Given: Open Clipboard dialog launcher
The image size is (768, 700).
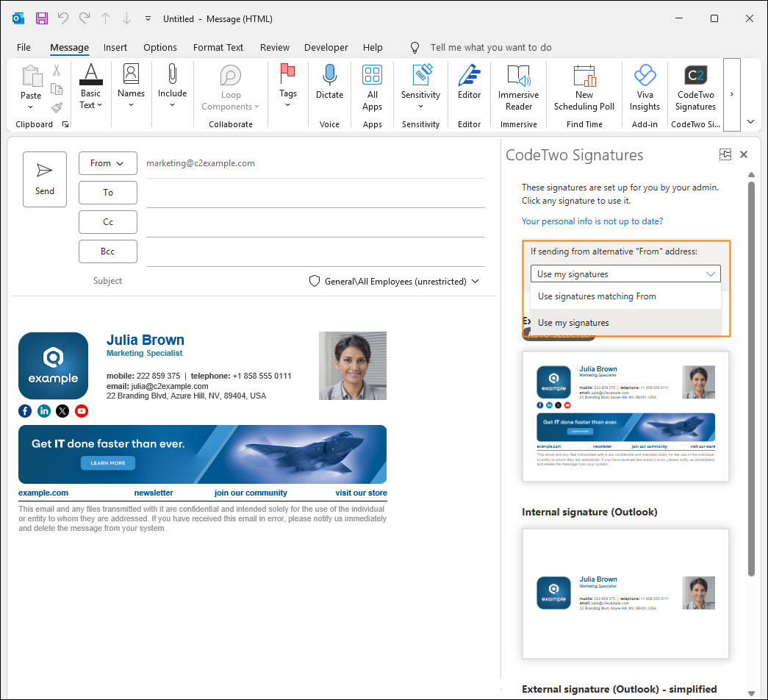Looking at the screenshot, I should (x=65, y=124).
